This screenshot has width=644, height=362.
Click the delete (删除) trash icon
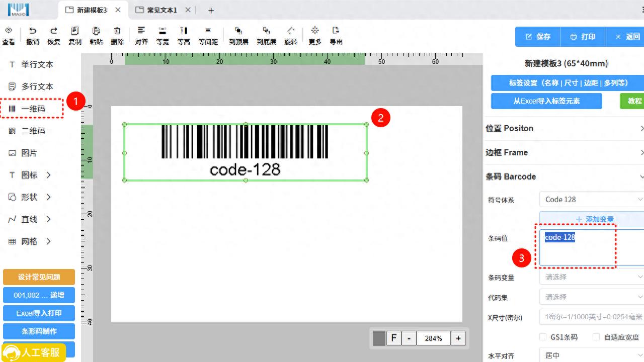[117, 31]
